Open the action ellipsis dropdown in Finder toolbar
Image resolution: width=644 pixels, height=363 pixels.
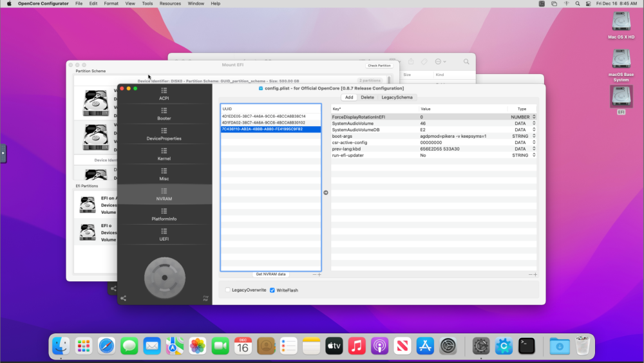click(440, 62)
